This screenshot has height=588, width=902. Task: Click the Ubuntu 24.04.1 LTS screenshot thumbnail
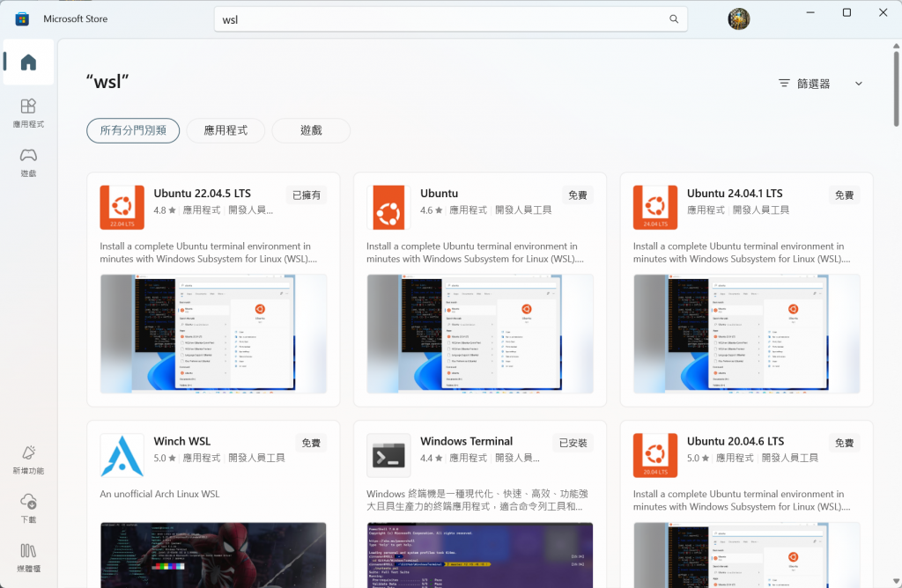click(x=747, y=334)
